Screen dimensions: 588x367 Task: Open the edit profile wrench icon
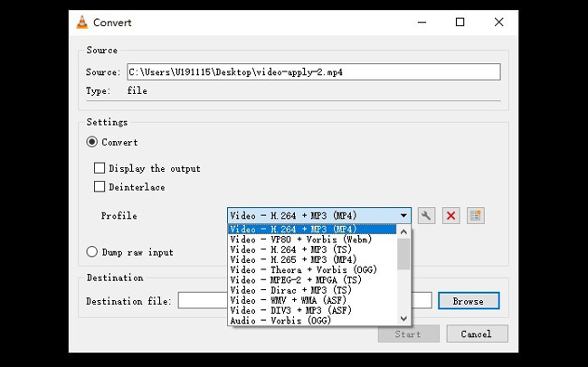pyautogui.click(x=426, y=215)
